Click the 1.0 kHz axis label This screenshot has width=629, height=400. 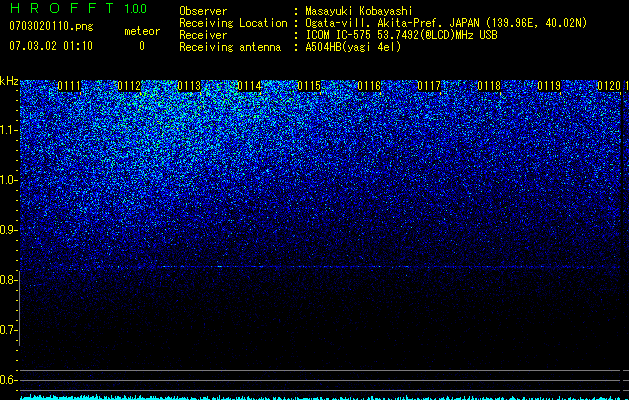click(8, 180)
